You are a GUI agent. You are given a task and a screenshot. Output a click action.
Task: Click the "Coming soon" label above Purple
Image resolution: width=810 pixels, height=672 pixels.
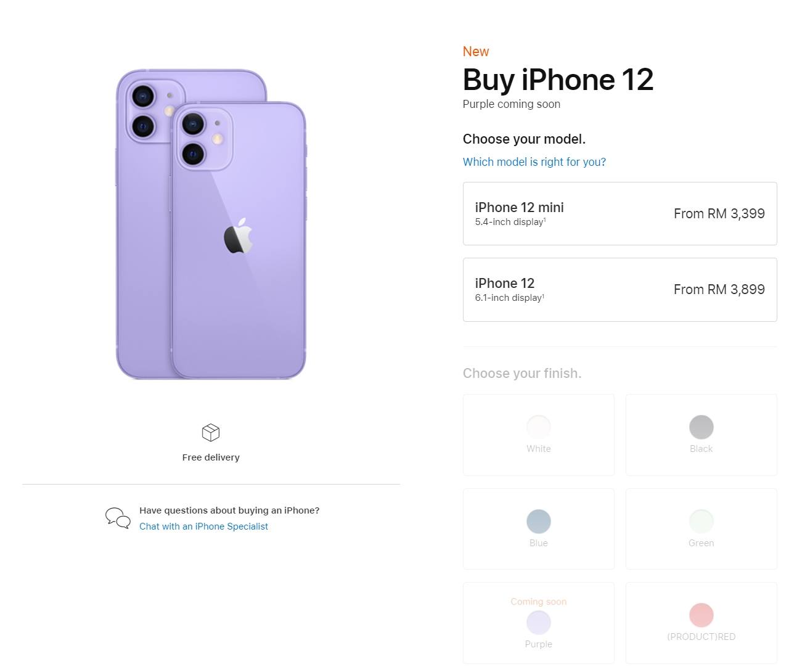click(x=538, y=602)
